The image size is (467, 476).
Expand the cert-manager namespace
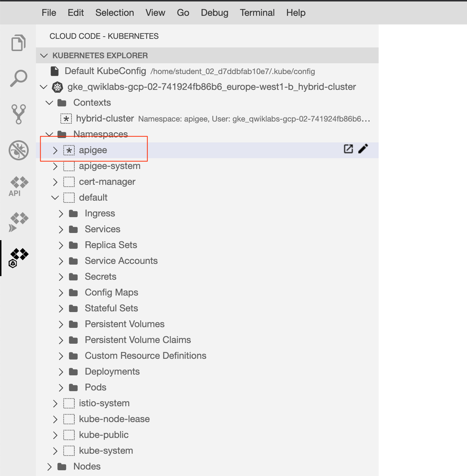tap(55, 182)
